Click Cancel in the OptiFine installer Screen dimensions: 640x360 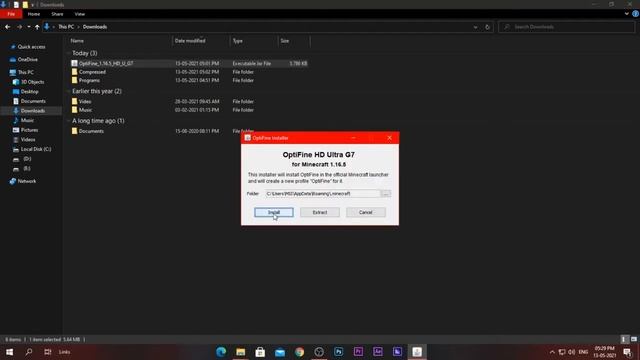pyautogui.click(x=366, y=212)
